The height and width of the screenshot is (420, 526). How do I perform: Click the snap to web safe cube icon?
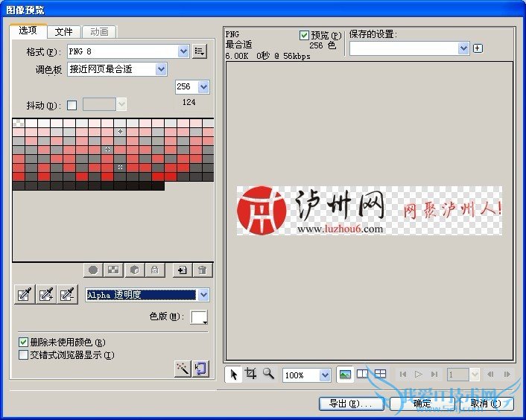coord(134,270)
